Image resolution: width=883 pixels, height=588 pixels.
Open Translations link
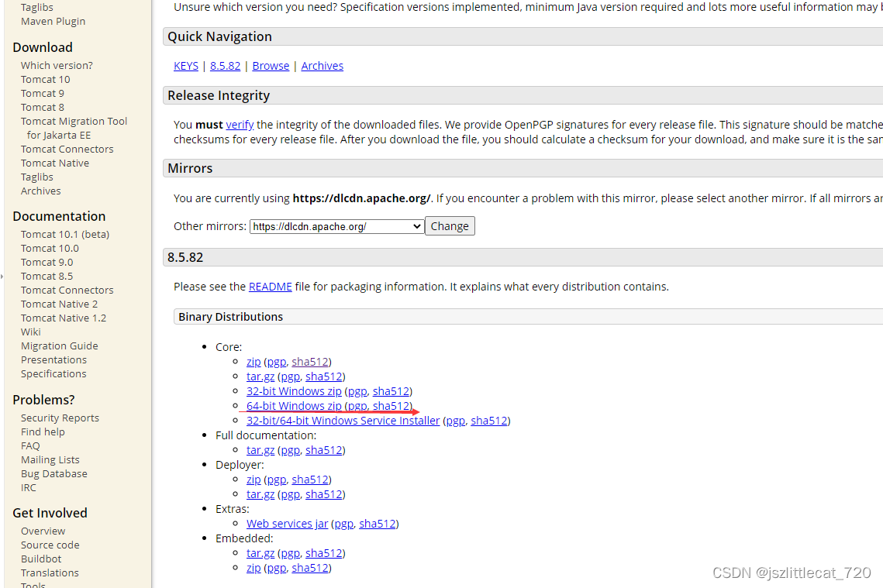tap(50, 573)
